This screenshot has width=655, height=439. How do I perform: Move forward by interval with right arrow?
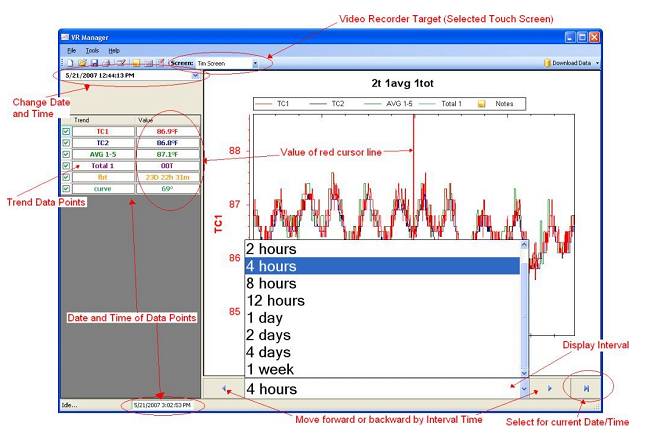[549, 388]
